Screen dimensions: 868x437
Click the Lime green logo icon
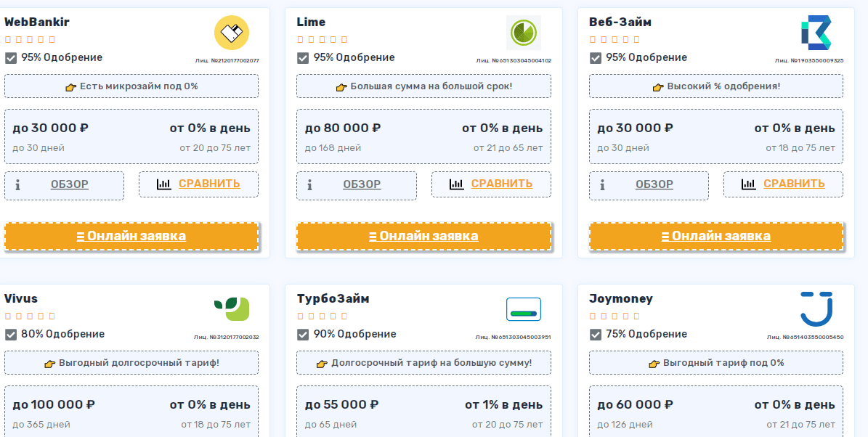point(523,33)
